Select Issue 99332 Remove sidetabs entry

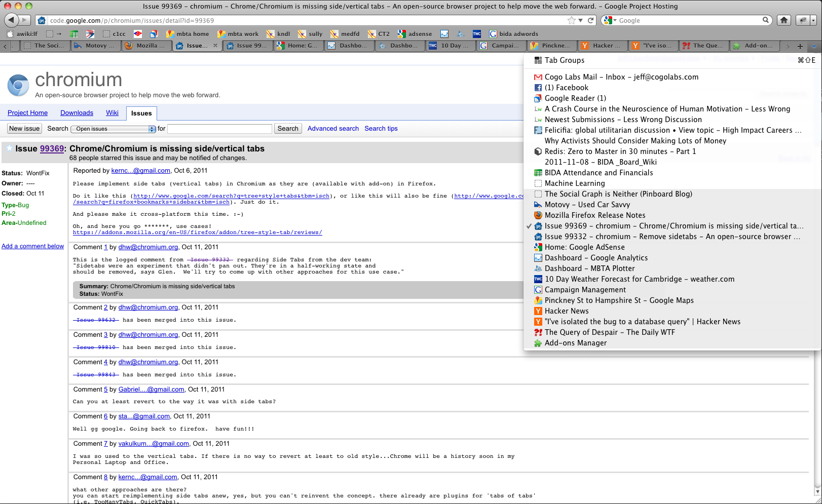click(672, 237)
